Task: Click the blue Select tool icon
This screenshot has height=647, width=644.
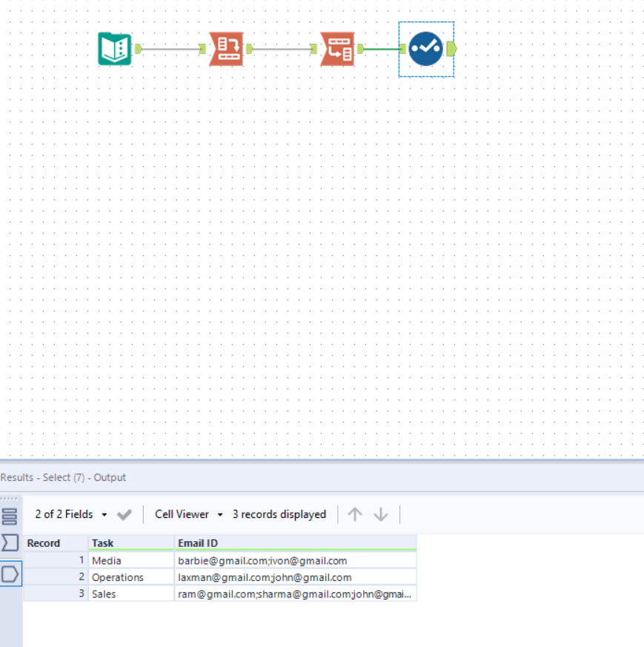Action: 426,47
